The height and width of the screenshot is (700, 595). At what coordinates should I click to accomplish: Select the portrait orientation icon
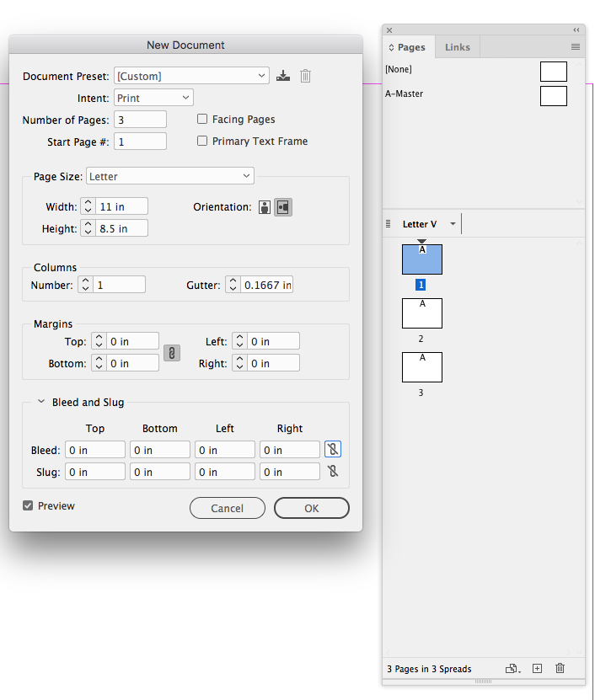264,206
